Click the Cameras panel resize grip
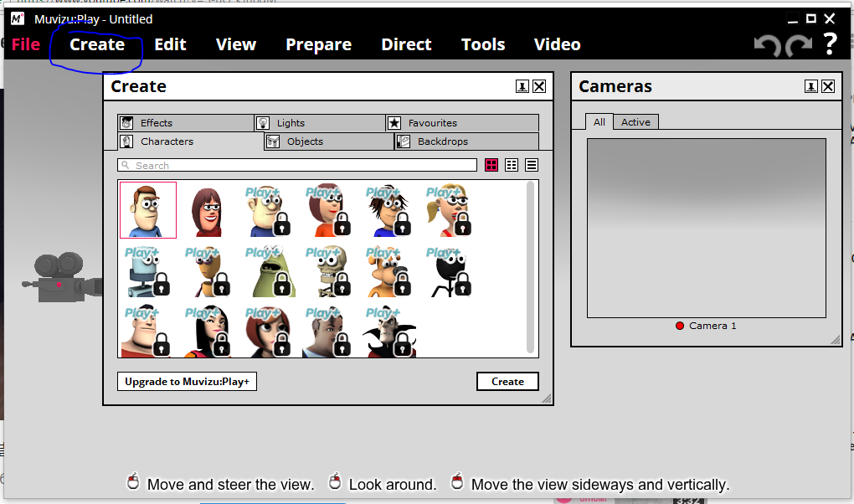854x504 pixels. click(836, 340)
